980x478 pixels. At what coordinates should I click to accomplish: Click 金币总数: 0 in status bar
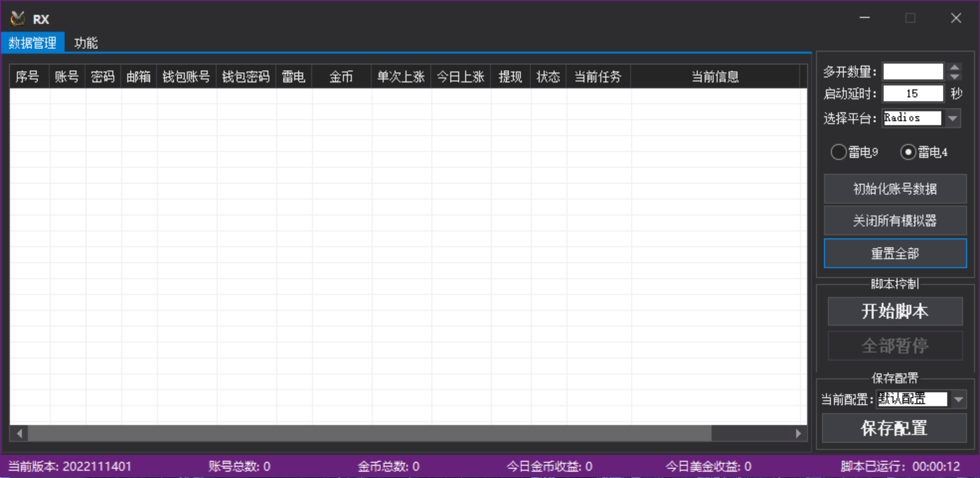pyautogui.click(x=388, y=467)
